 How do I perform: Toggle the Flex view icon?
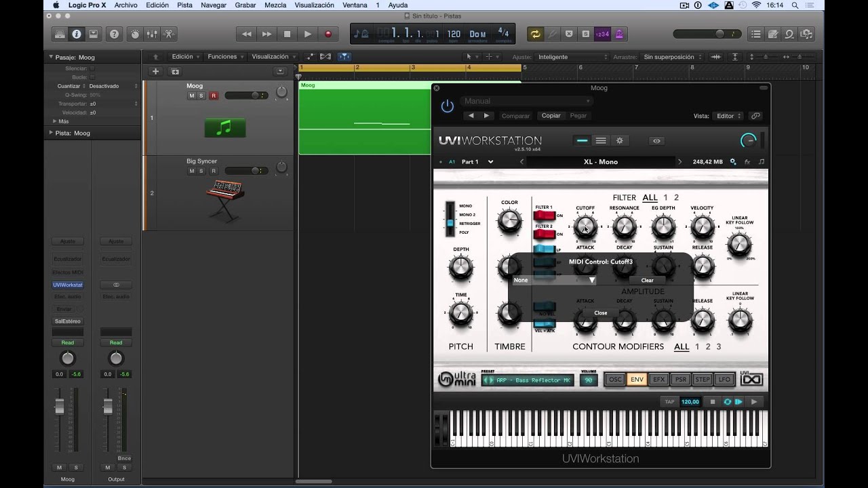tap(325, 57)
